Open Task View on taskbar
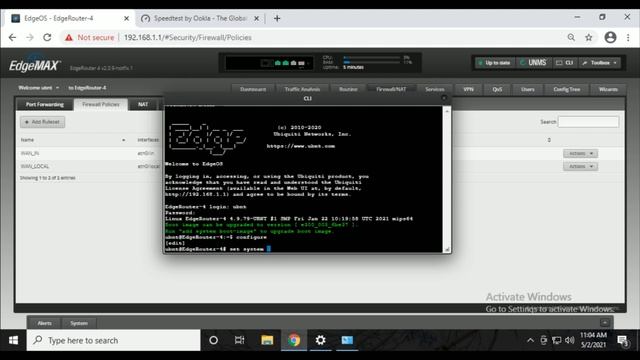This screenshot has width=640, height=360. [240, 340]
